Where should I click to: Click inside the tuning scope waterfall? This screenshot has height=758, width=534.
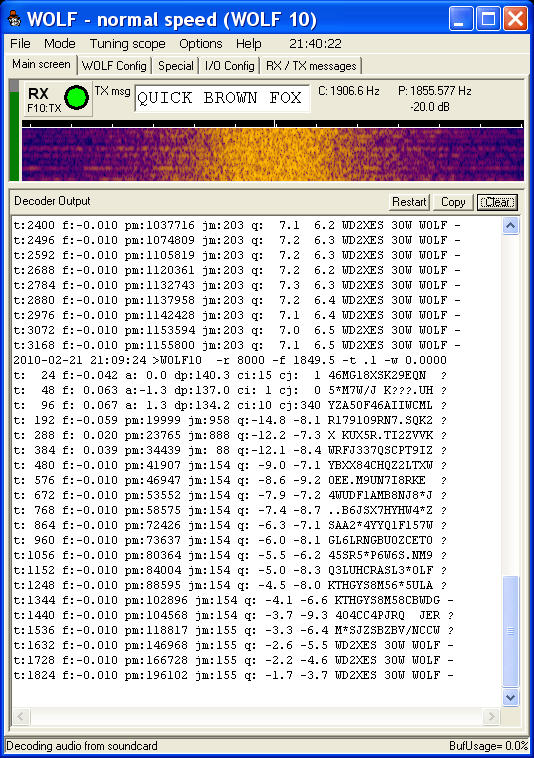273,154
